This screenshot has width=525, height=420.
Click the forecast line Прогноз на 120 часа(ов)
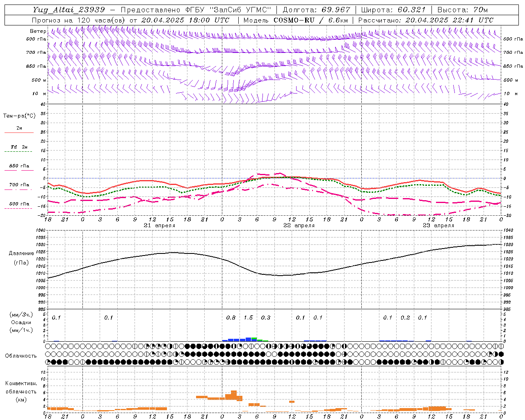79,20
